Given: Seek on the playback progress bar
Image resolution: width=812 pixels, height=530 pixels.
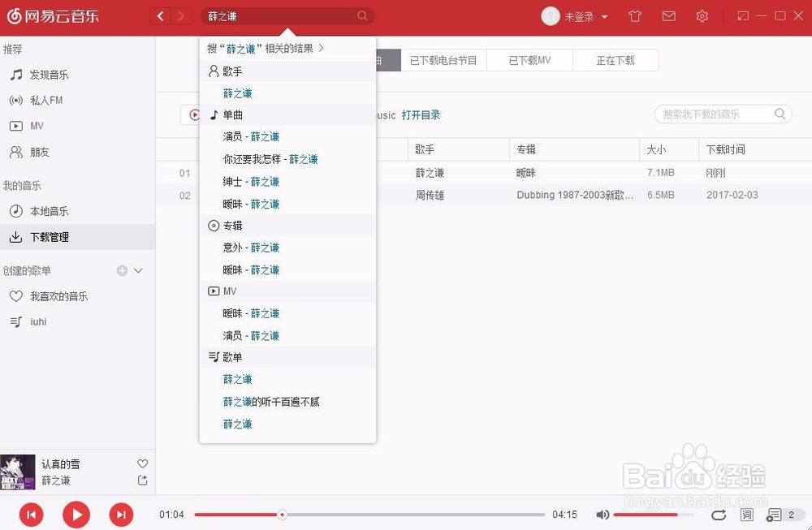Looking at the screenshot, I should tap(369, 515).
